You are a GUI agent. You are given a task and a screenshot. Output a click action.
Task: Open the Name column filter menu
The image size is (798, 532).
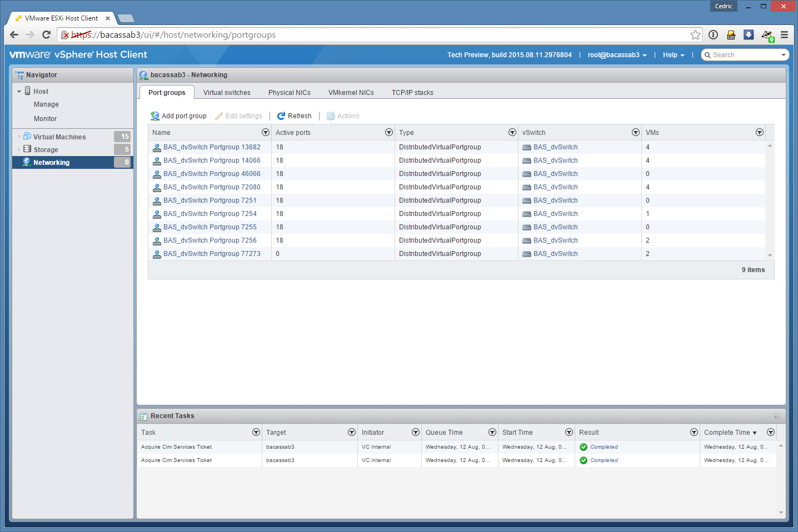[265, 133]
